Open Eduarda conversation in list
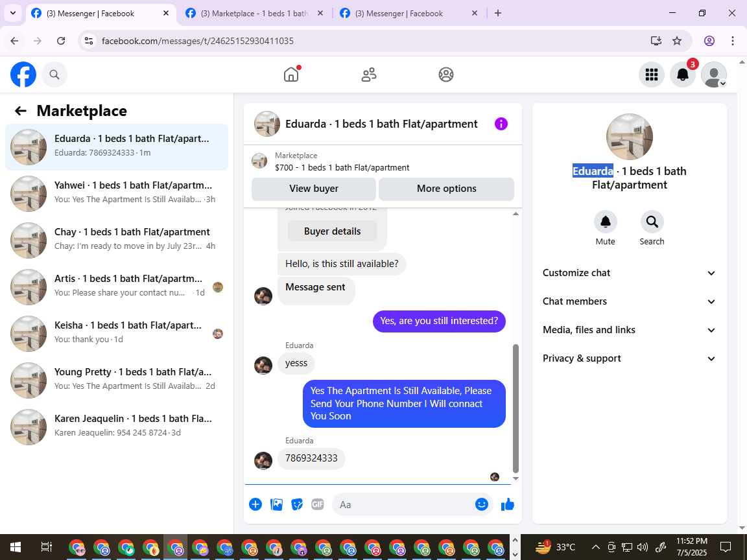The width and height of the screenshot is (747, 560). [x=117, y=147]
